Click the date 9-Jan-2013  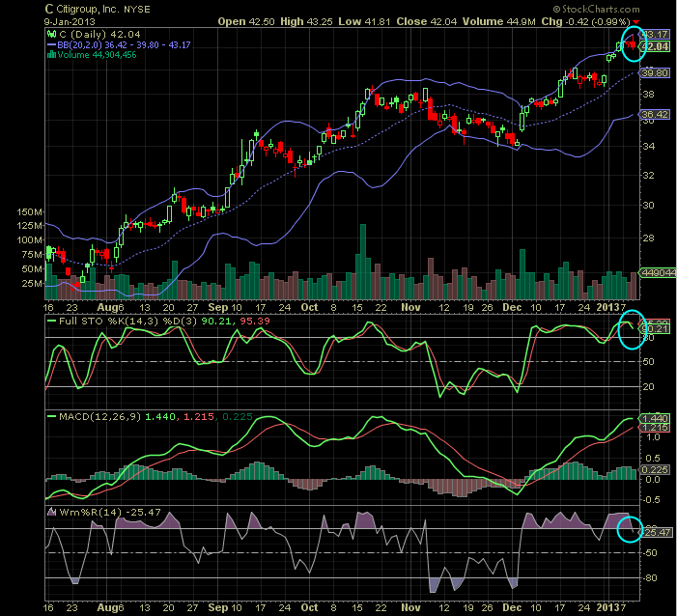click(x=70, y=21)
